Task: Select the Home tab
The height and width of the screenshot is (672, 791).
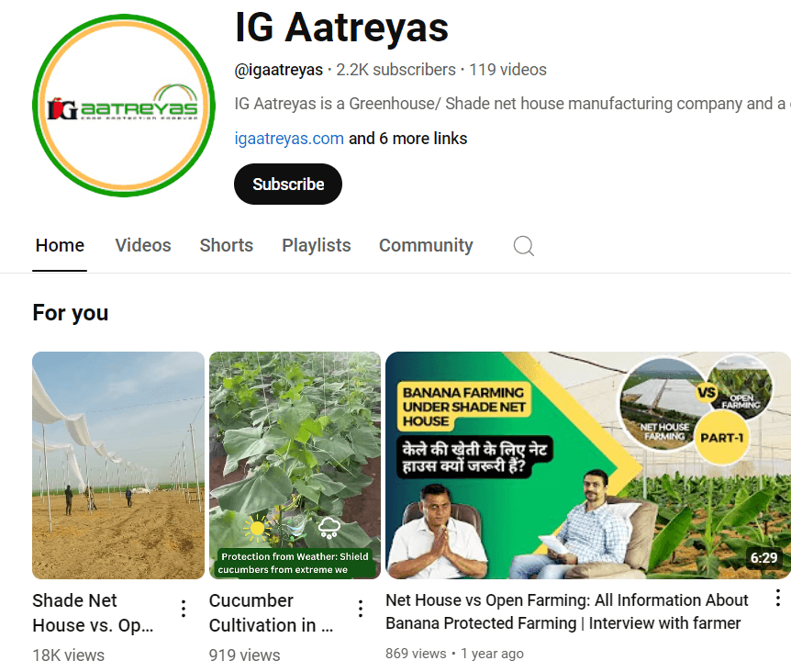Action: 60,245
